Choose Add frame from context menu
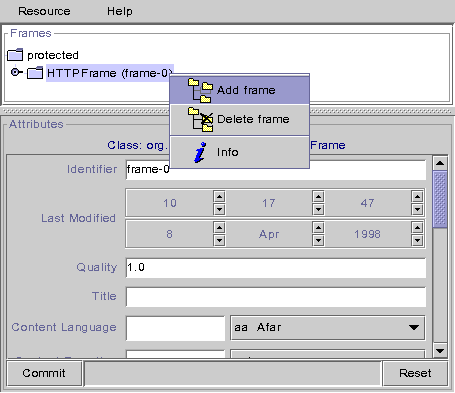The height and width of the screenshot is (393, 455). (240, 90)
